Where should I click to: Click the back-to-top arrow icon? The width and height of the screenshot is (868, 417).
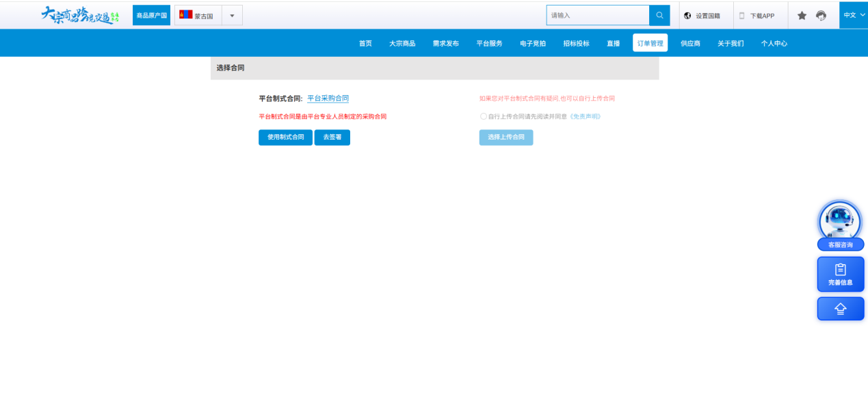(841, 309)
